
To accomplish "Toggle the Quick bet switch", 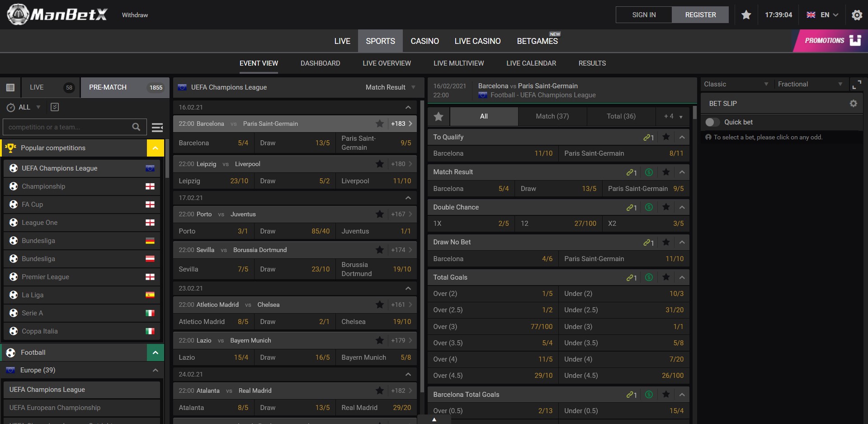I will click(x=712, y=122).
